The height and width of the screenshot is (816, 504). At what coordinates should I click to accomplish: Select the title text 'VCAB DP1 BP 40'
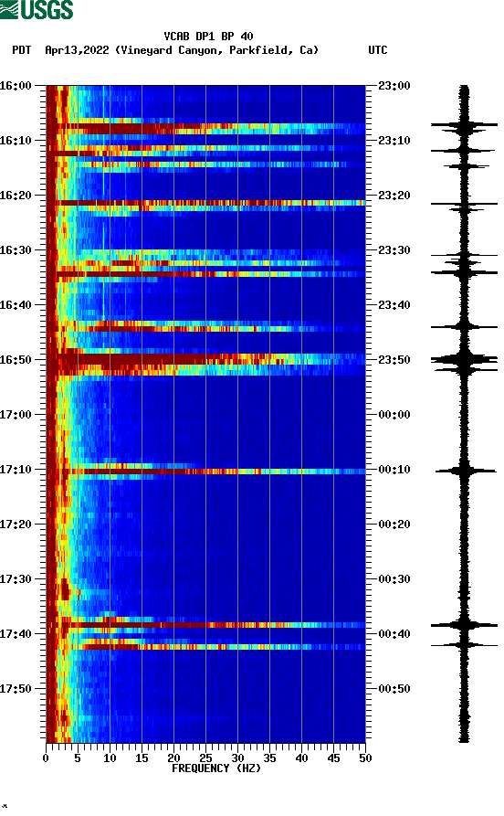208,37
